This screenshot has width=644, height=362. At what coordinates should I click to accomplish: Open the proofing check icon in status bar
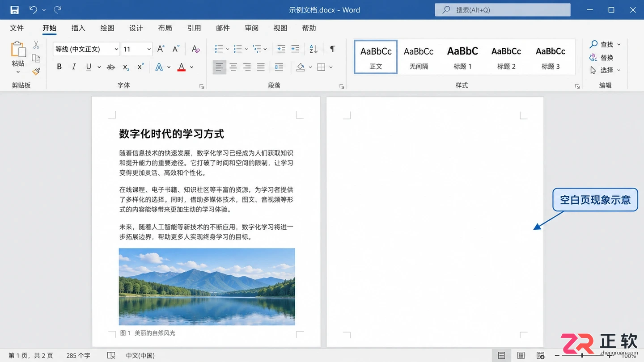[111, 355]
